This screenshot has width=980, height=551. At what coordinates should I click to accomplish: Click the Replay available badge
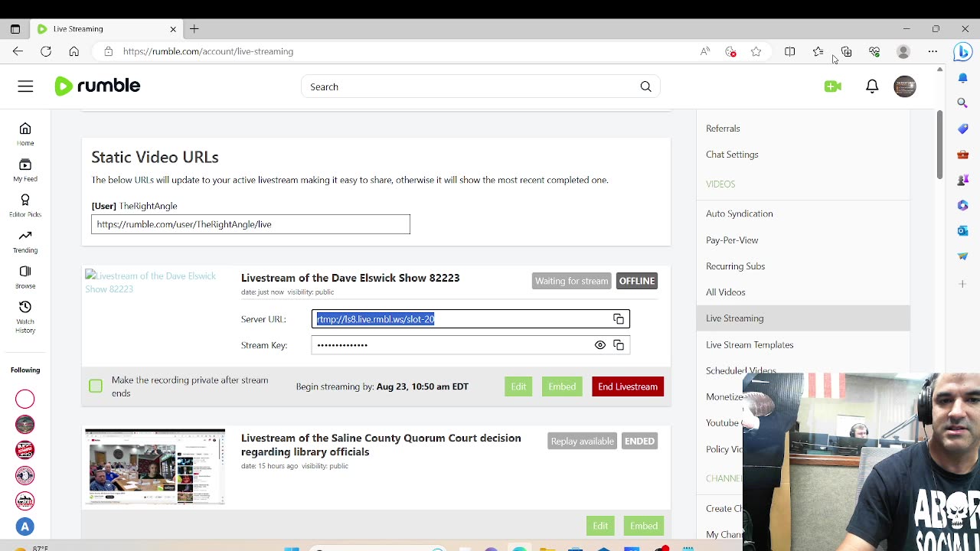582,442
